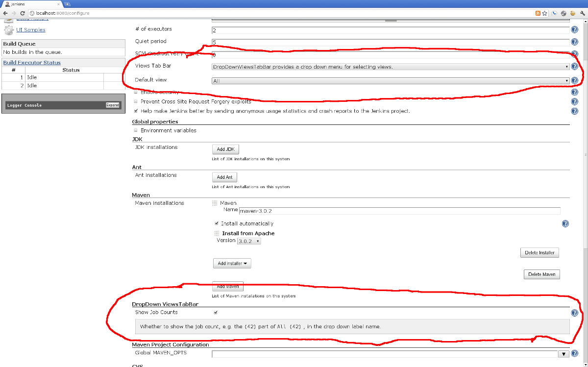Click Idle status of executor 2
The height and width of the screenshot is (367, 588).
pos(32,86)
